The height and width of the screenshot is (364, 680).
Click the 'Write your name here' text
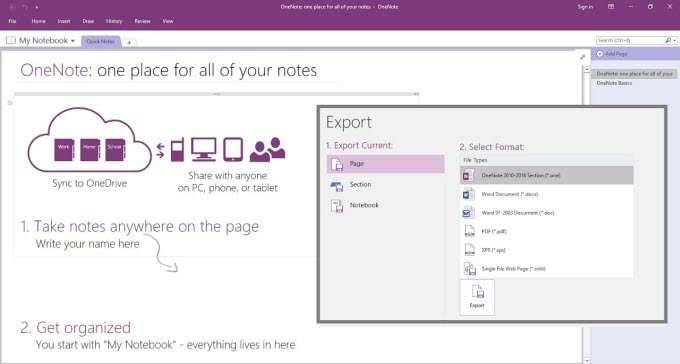coord(88,244)
